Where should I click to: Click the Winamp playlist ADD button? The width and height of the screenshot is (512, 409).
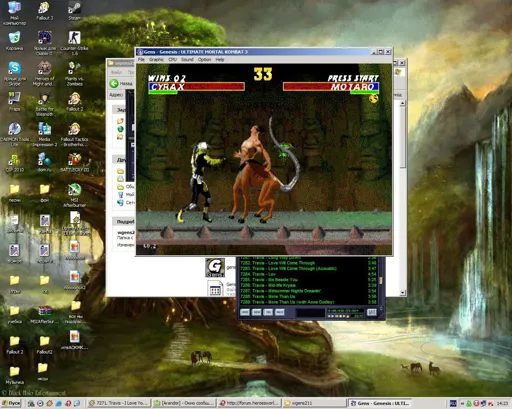(x=245, y=312)
